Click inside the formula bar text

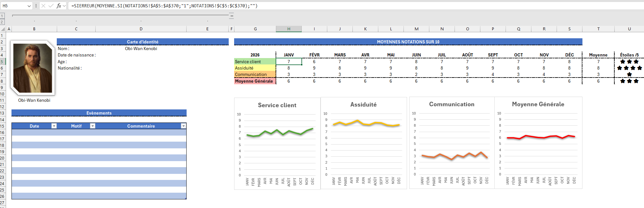point(319,6)
